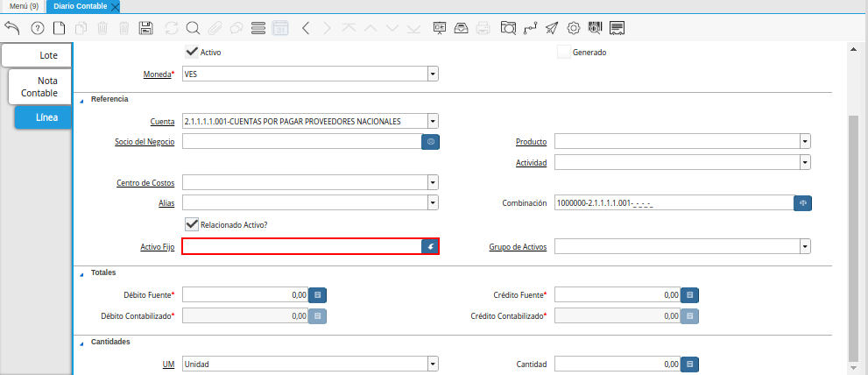The image size is (868, 375).
Task: Switch to the Menú (9) tab
Action: [x=24, y=6]
